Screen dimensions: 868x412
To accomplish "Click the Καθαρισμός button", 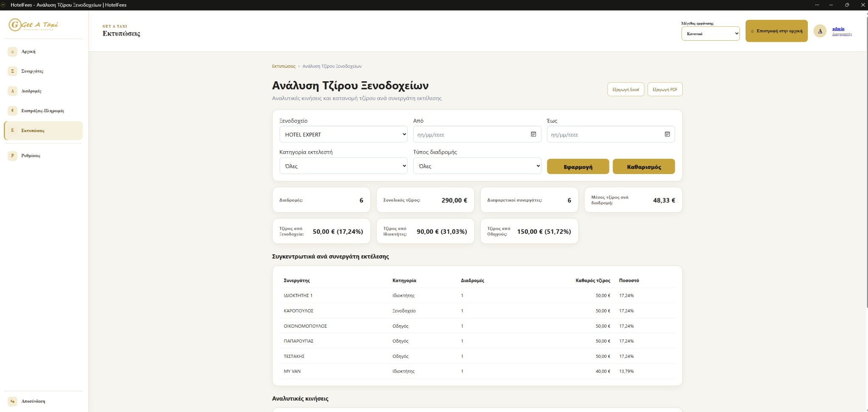I will coord(644,166).
